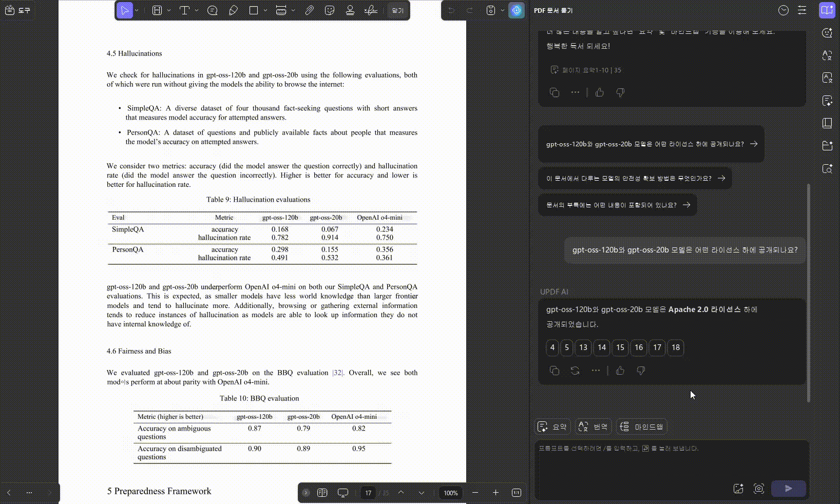Zoom in with plus button

click(495, 493)
